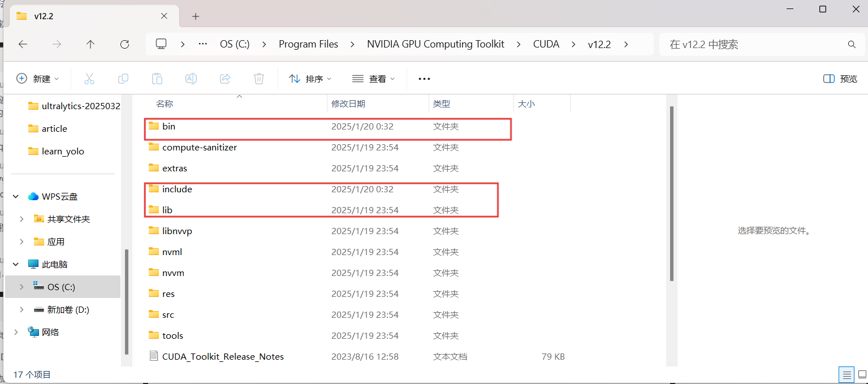Image resolution: width=868 pixels, height=384 pixels.
Task: Click the v12.2 breadcrumb segment
Action: [599, 44]
